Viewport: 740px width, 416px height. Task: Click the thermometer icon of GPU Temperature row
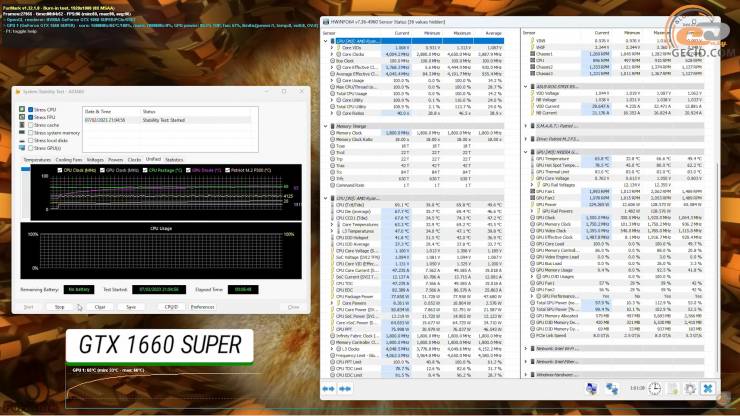point(532,159)
